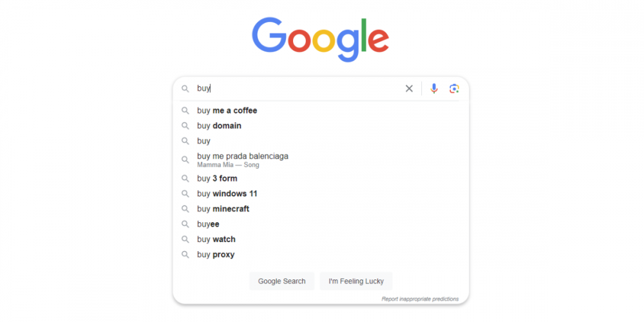Viewport: 644px width, 322px height.
Task: Click the magnifier icon beside 'buy windows 11'
Action: [x=185, y=193]
